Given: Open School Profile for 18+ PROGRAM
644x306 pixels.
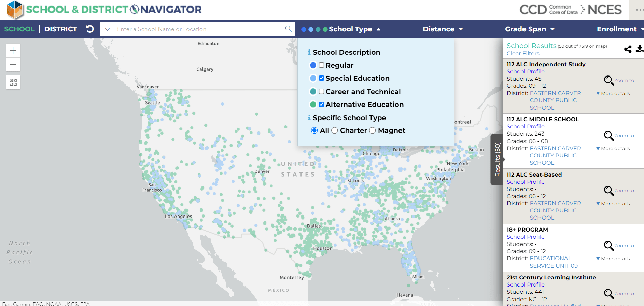Looking at the screenshot, I should point(526,237).
